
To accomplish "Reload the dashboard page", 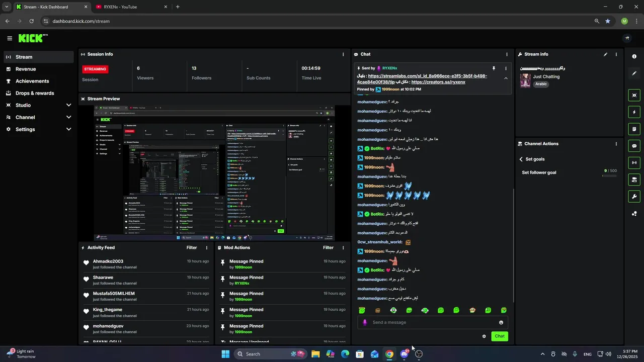I will (x=31, y=21).
